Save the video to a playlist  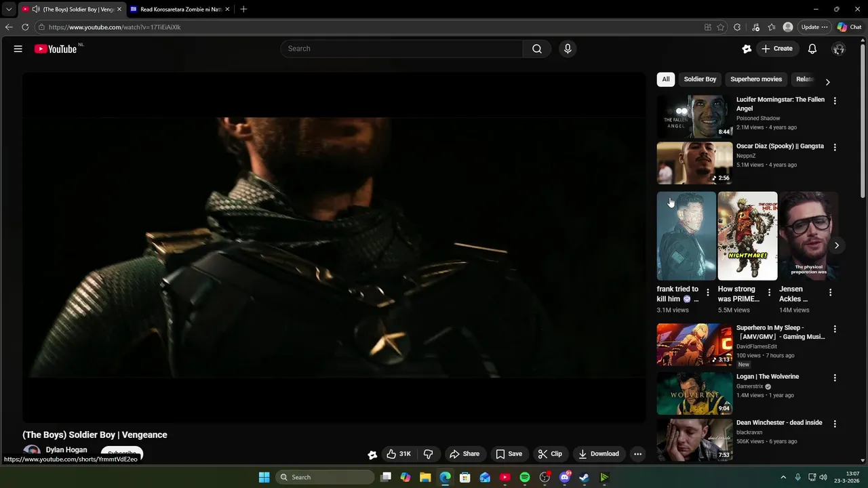tap(509, 454)
